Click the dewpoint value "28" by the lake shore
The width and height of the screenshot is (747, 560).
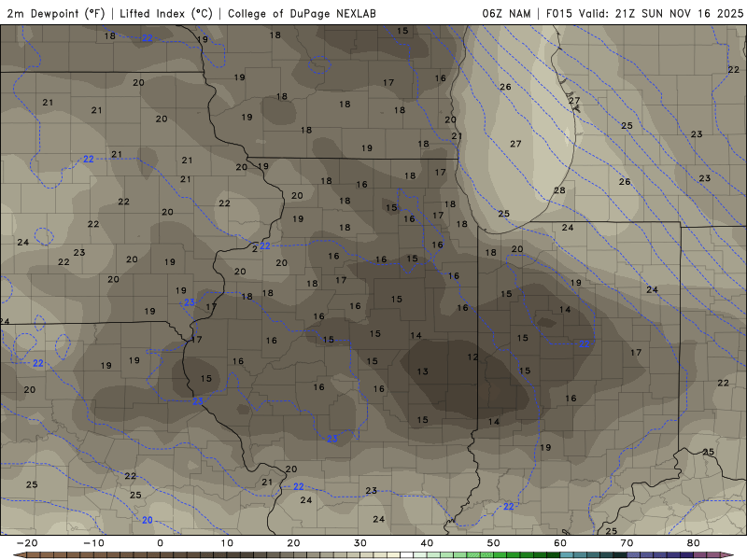click(x=559, y=190)
